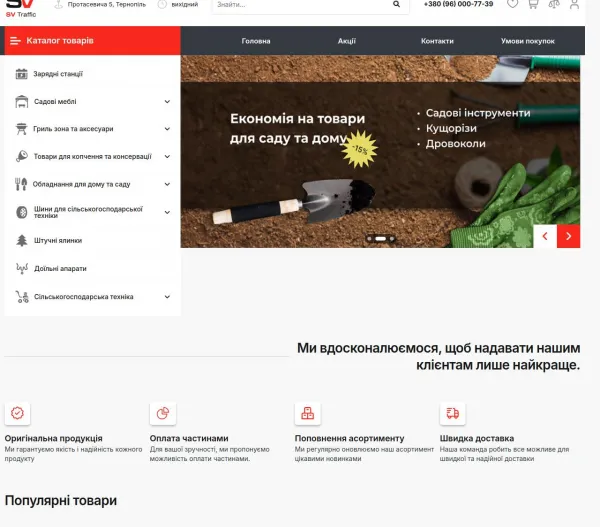The width and height of the screenshot is (600, 527).
Task: Open the user account icon
Action: pyautogui.click(x=574, y=4)
